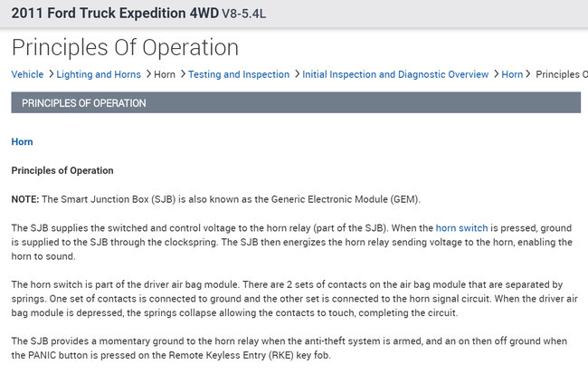Click the truncated Principles breadcrumb at the end
Screen dimensions: 588x384
pyautogui.click(x=561, y=74)
